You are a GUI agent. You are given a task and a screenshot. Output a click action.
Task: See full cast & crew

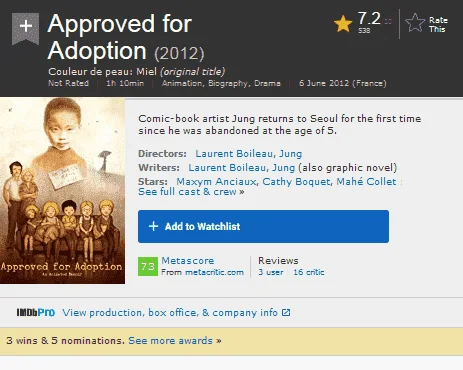pos(191,192)
